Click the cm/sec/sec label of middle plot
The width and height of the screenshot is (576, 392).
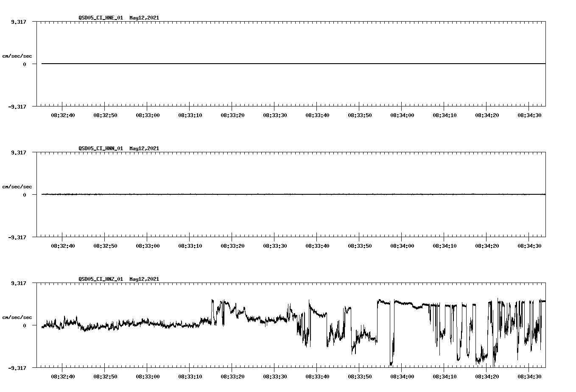pyautogui.click(x=17, y=186)
